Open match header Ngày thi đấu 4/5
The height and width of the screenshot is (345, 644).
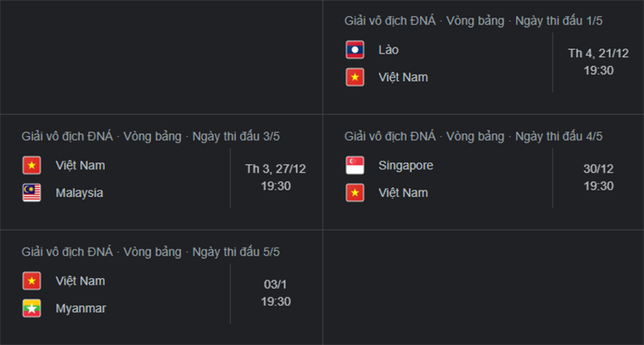(473, 136)
